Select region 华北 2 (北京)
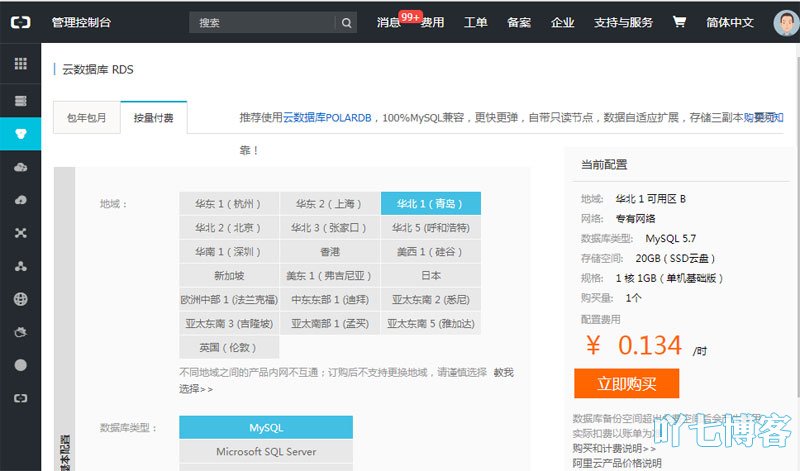The width and height of the screenshot is (800, 471). (x=229, y=228)
